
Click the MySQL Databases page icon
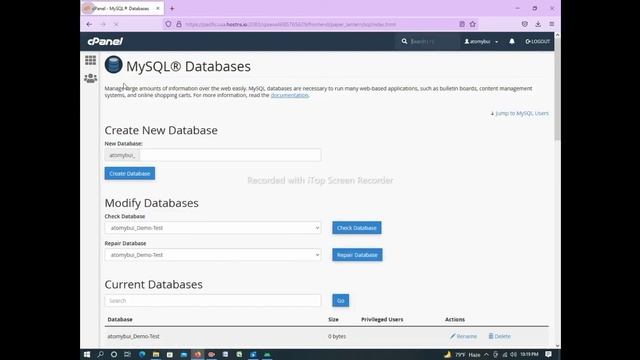point(113,64)
